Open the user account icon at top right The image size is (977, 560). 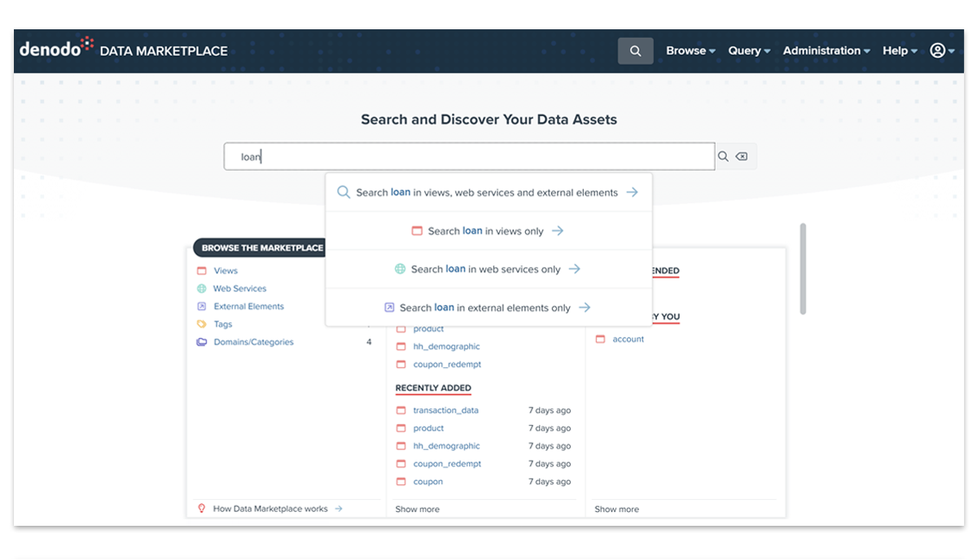tap(937, 50)
